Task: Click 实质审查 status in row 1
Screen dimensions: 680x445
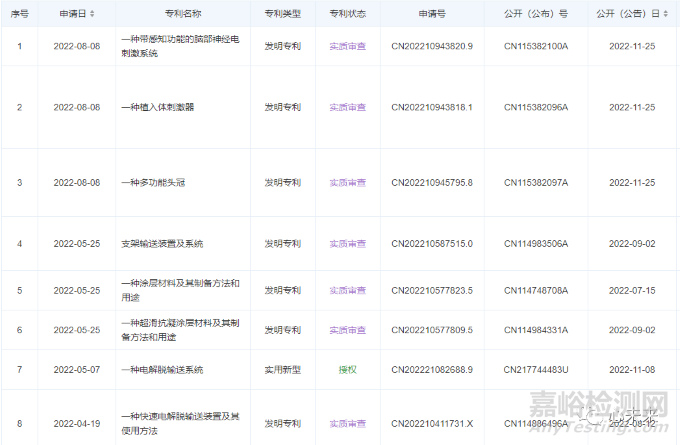Action: pos(347,46)
